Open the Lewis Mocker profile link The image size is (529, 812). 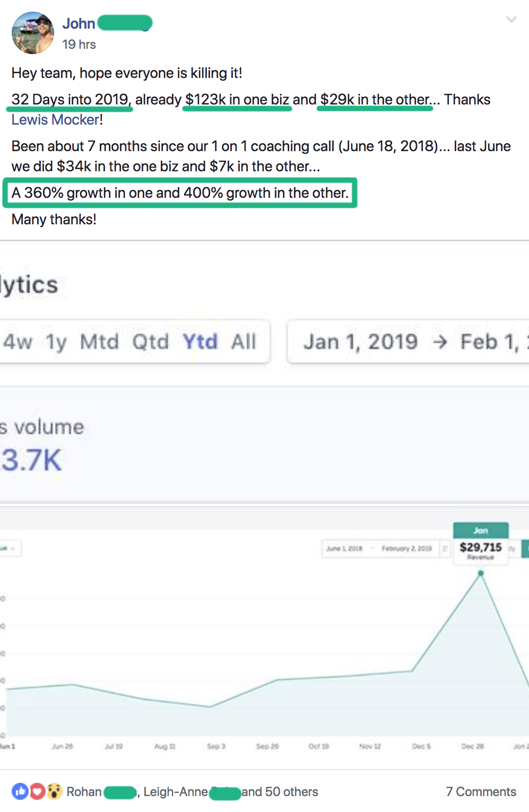pyautogui.click(x=56, y=120)
